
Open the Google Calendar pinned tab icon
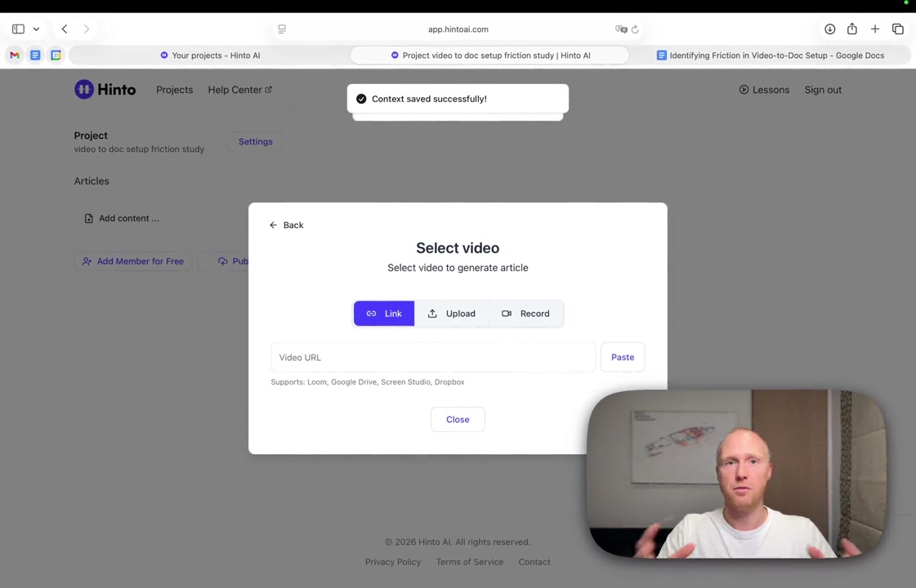(56, 55)
